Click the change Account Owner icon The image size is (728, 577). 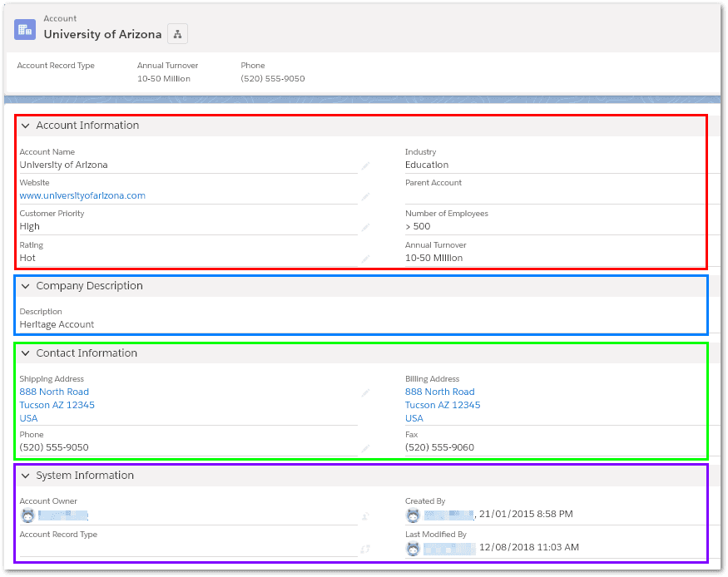click(x=364, y=516)
